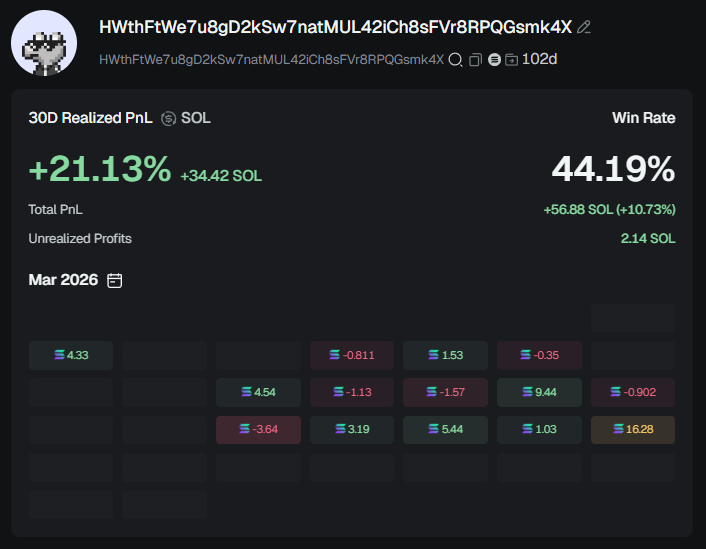The height and width of the screenshot is (549, 706).
Task: Click the 2.14 SOL unrealized profits value
Action: click(x=648, y=238)
